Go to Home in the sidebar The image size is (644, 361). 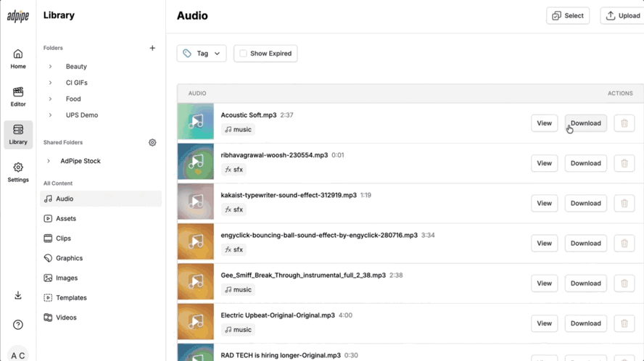18,59
